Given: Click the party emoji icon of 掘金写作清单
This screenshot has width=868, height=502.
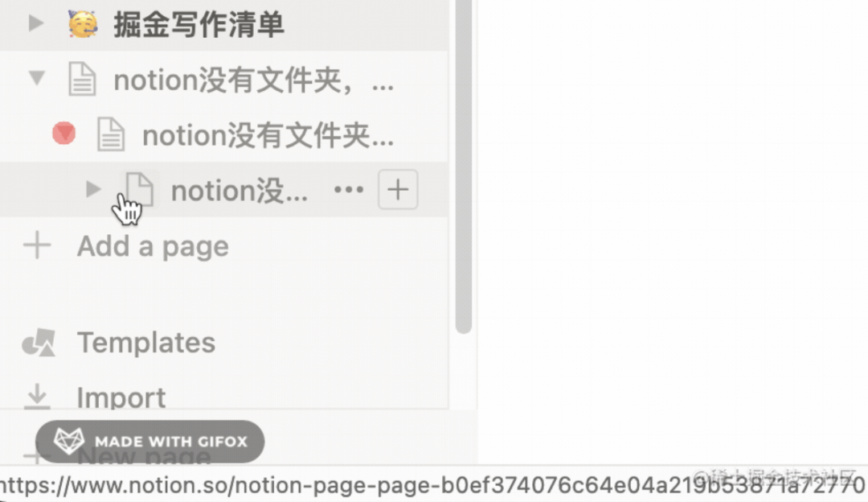Looking at the screenshot, I should click(83, 24).
